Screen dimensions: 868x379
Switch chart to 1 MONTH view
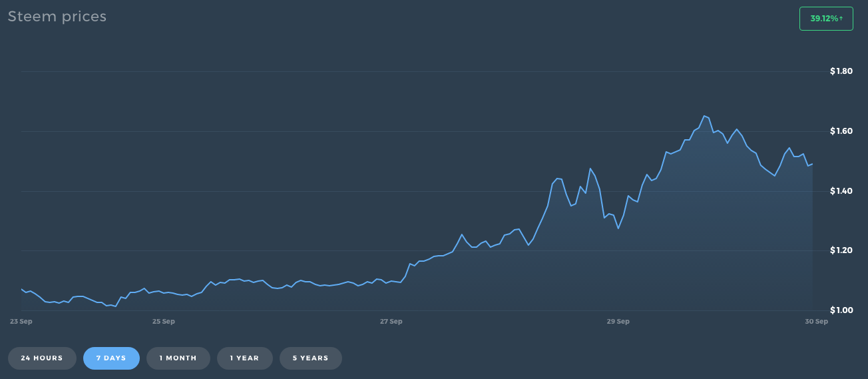click(x=178, y=358)
